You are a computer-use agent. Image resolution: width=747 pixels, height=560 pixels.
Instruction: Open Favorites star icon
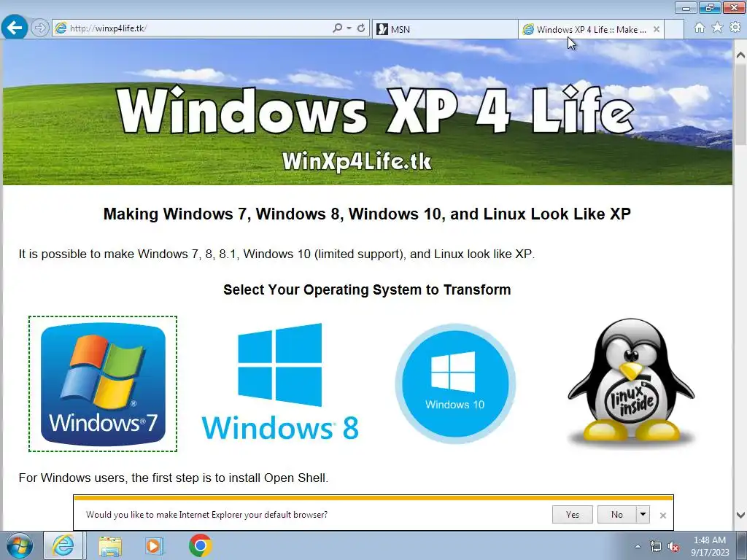(717, 28)
